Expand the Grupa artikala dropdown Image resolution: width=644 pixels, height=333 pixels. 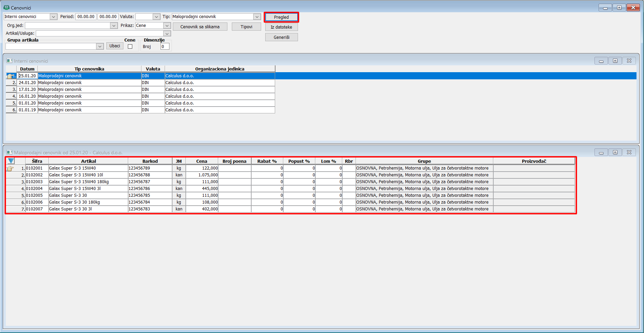click(100, 46)
